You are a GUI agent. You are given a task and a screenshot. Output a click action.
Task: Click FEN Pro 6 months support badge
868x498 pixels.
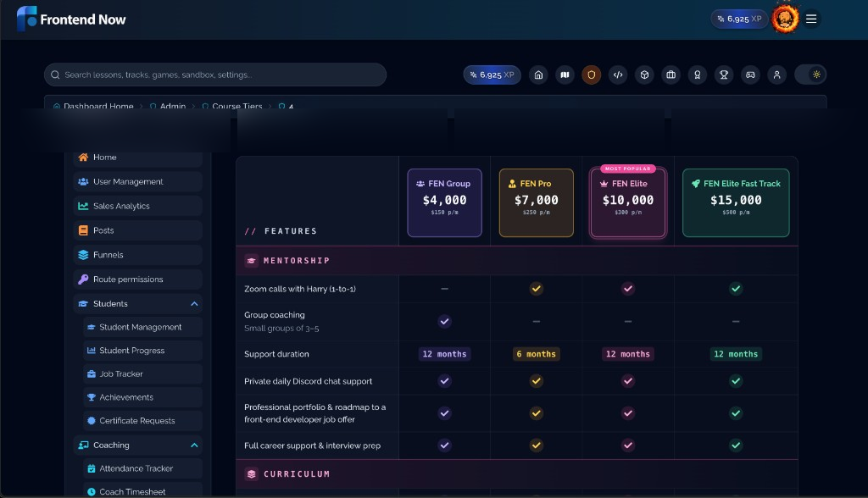tap(537, 354)
